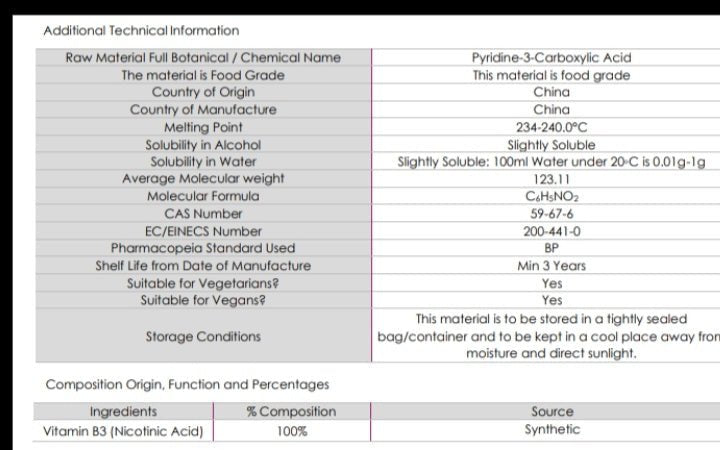Select the Pyridine-3-Carboxylic Acid cell

[551, 58]
